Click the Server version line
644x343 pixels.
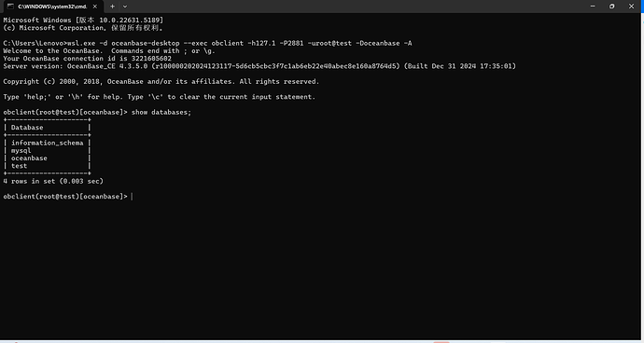259,66
